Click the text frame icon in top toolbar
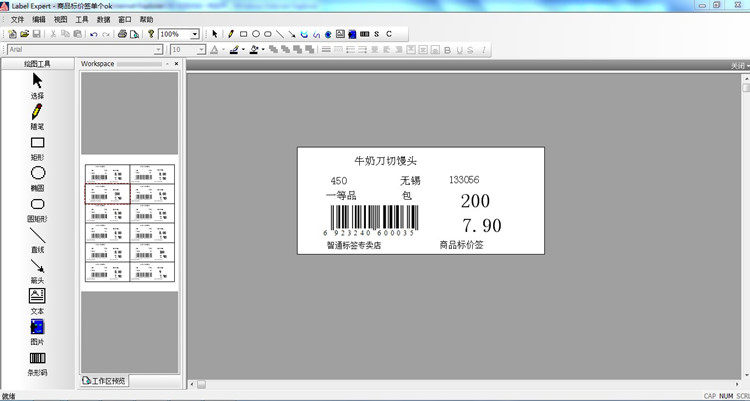The height and width of the screenshot is (401, 750). [340, 34]
